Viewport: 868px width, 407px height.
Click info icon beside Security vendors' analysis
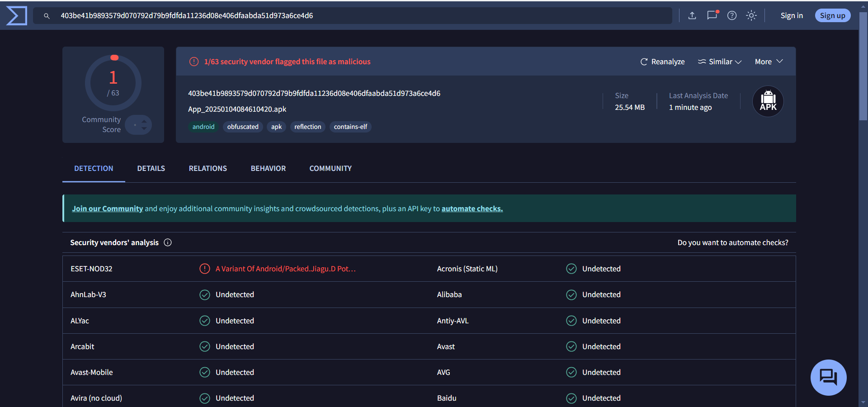pos(168,243)
